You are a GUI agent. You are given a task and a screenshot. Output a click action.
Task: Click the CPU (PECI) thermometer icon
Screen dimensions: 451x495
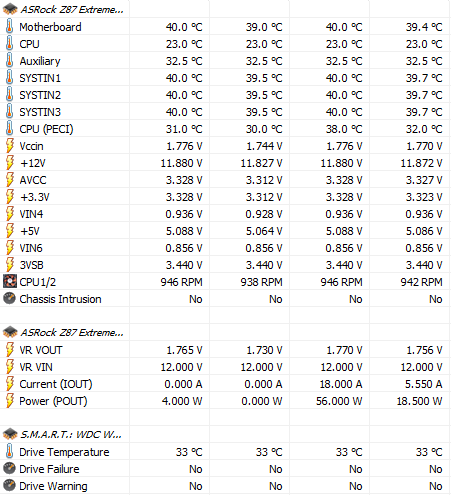[x=9, y=129]
